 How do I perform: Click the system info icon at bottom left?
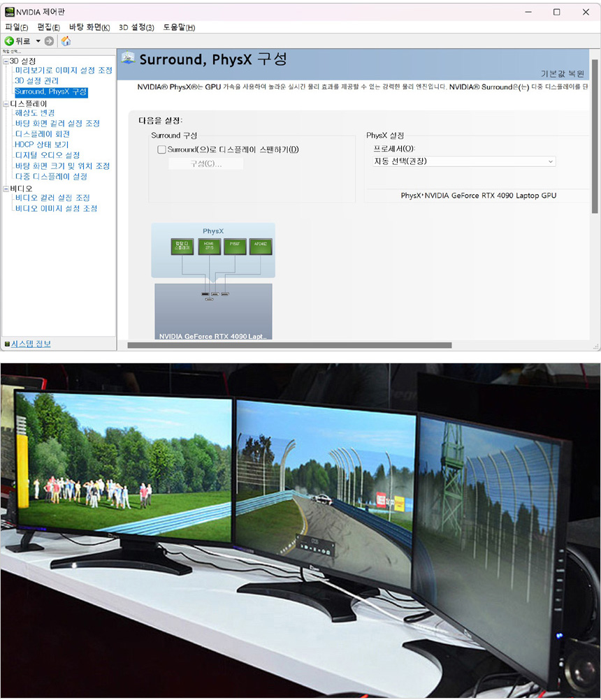7,344
